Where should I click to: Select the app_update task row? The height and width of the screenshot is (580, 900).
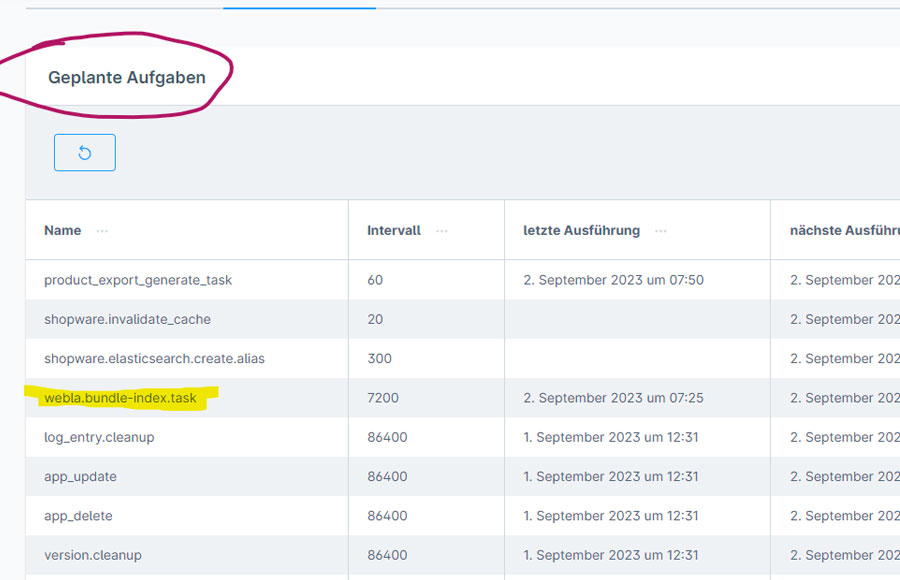click(x=80, y=477)
